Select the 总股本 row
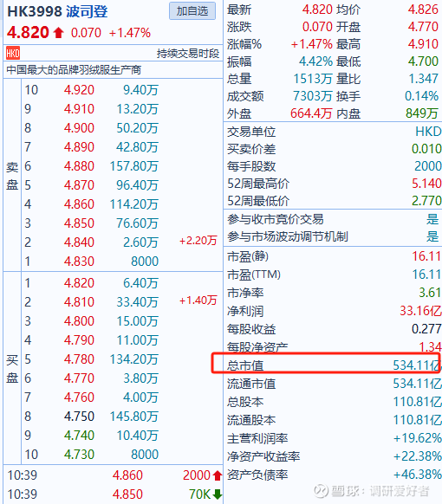The image size is (442, 504). click(x=334, y=402)
